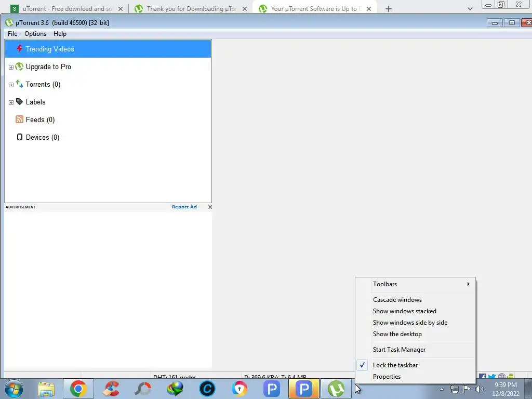Click the highlighted 'P' taskbar icon
Screen dimensions: 532x399
tap(304, 389)
